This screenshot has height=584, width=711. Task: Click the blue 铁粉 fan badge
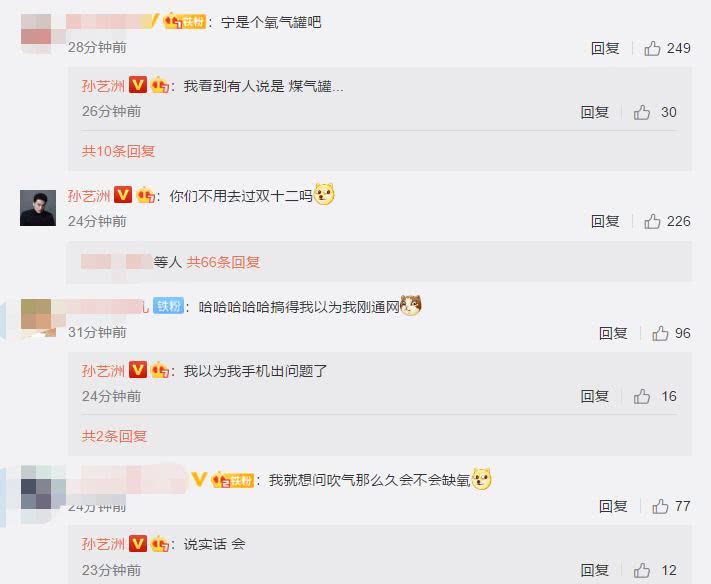(x=168, y=306)
